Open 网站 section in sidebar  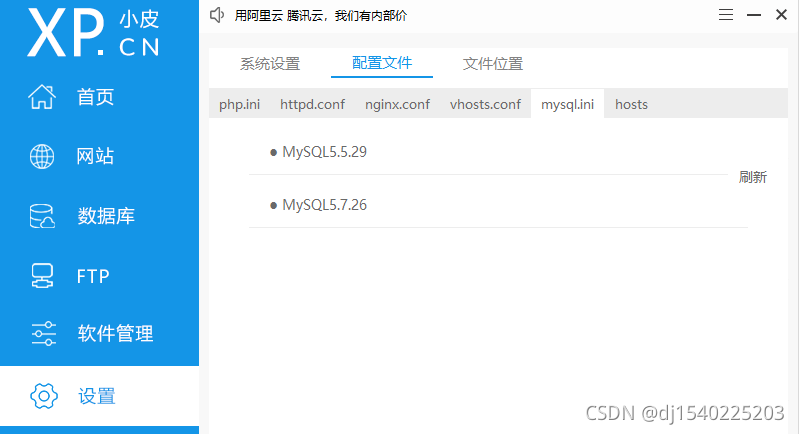(95, 156)
